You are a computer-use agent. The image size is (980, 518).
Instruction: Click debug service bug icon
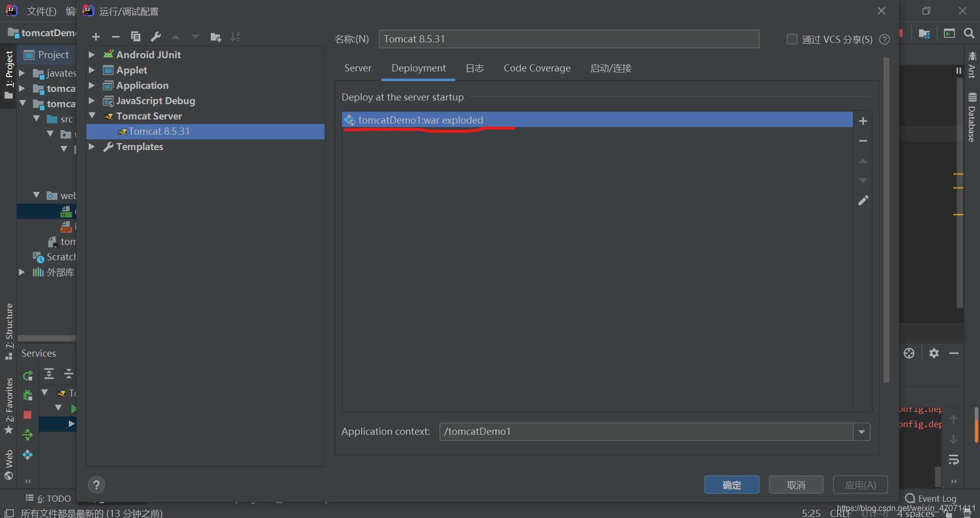coord(28,395)
